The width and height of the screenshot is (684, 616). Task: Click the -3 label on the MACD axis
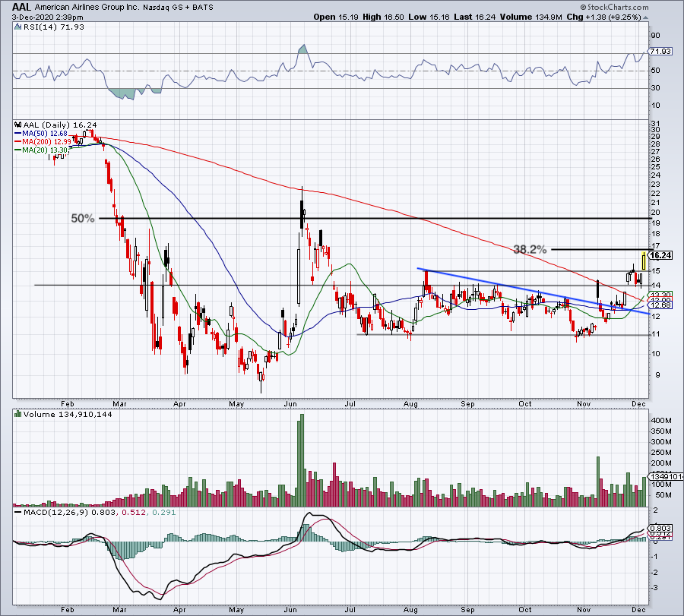(x=655, y=588)
